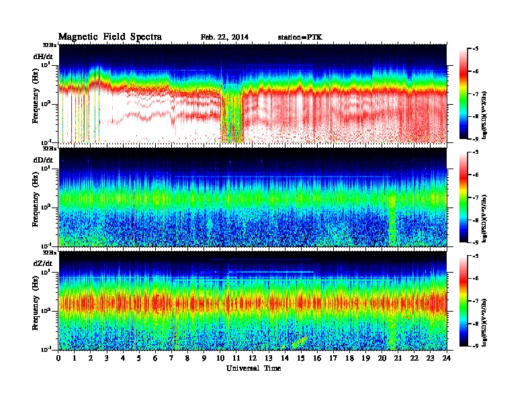Click the hour "0" tick label on time axis

coord(58,359)
